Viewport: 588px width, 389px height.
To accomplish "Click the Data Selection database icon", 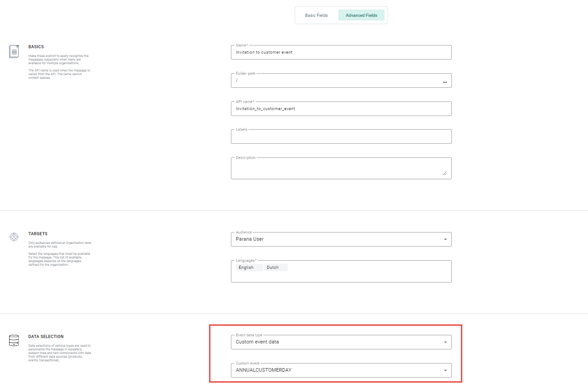I will pos(14,340).
